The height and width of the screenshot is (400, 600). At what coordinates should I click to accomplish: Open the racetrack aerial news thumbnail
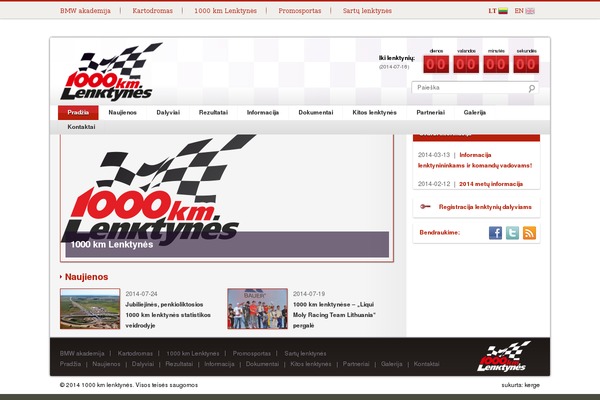point(90,309)
